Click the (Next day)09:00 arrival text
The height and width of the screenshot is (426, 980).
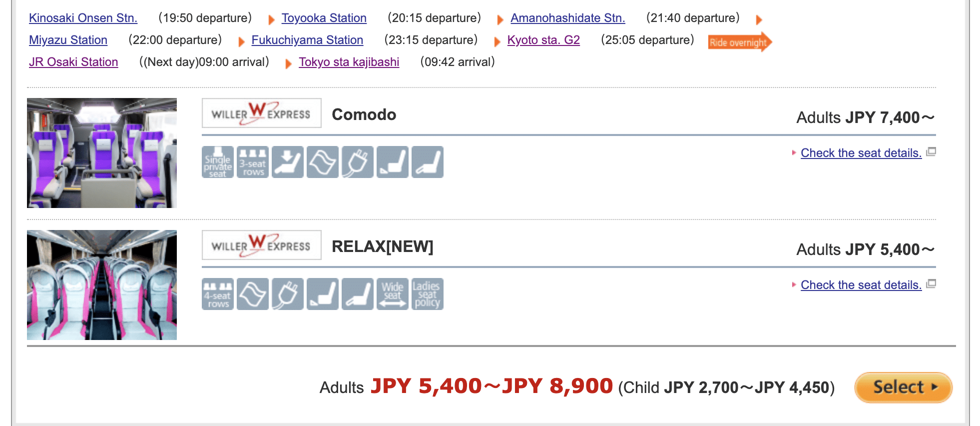pos(204,62)
